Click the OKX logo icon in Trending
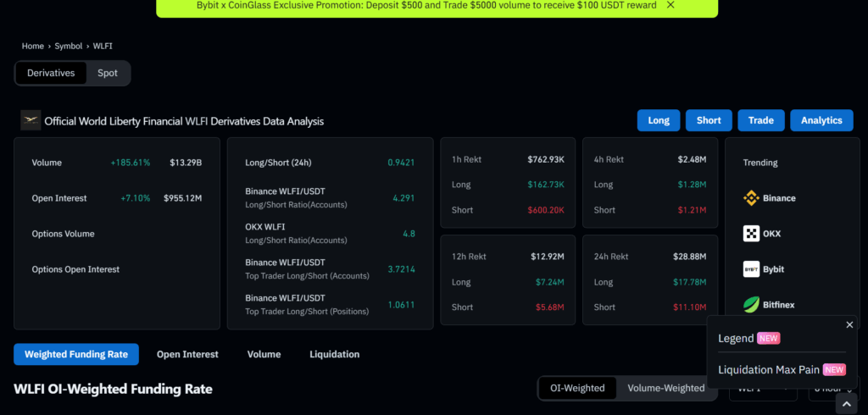 (x=751, y=234)
